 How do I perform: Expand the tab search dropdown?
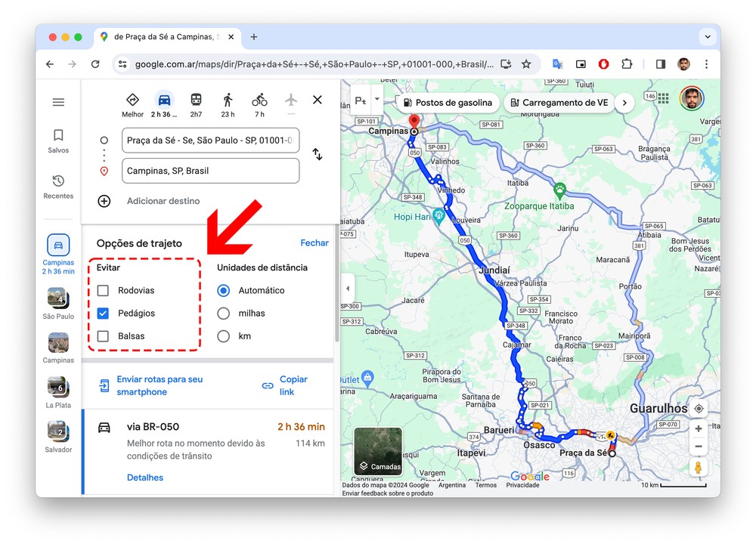tap(708, 36)
